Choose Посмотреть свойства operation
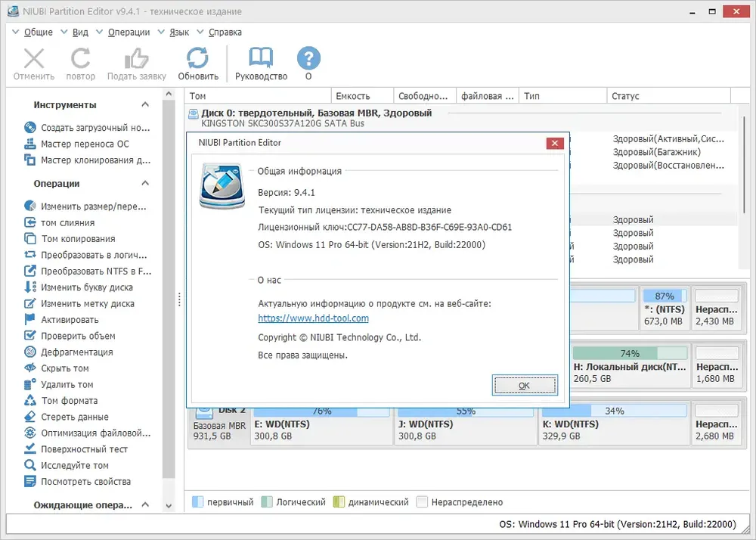Viewport: 756px width, 540px height. click(x=77, y=482)
